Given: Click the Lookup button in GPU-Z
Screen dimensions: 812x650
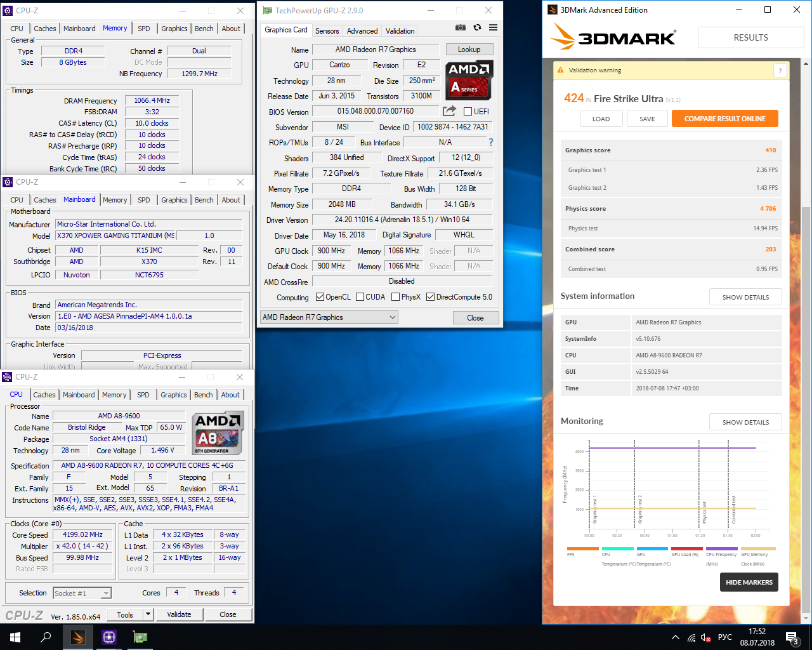Looking at the screenshot, I should coord(469,50).
